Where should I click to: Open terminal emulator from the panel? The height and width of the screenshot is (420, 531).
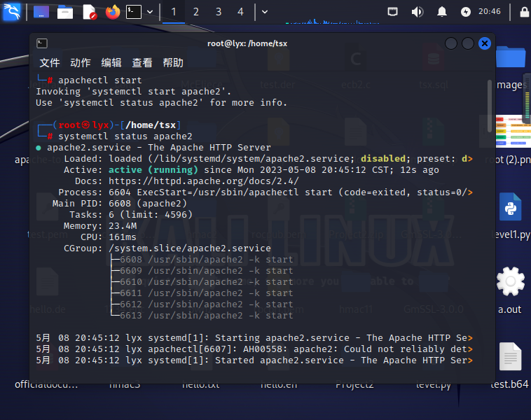coord(134,12)
